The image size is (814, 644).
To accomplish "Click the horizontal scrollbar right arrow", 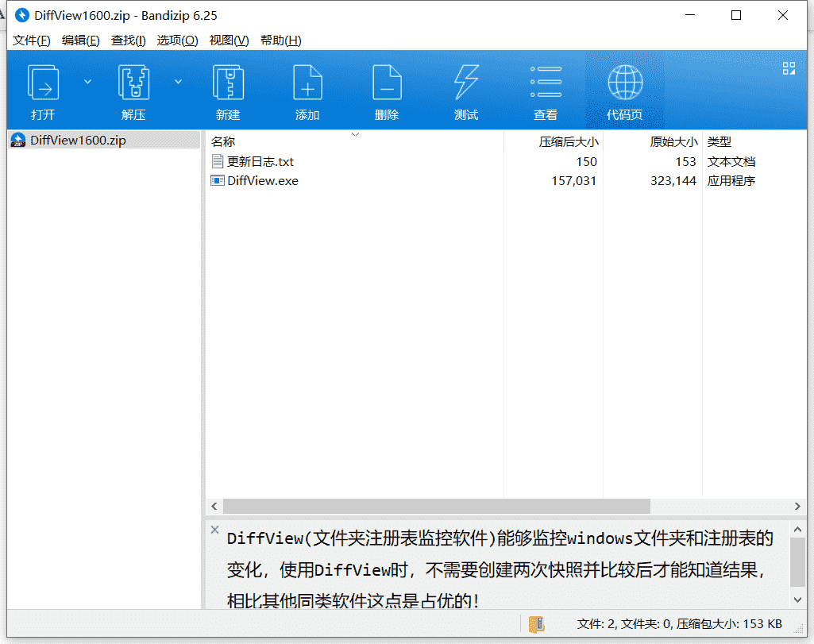I will 798,506.
